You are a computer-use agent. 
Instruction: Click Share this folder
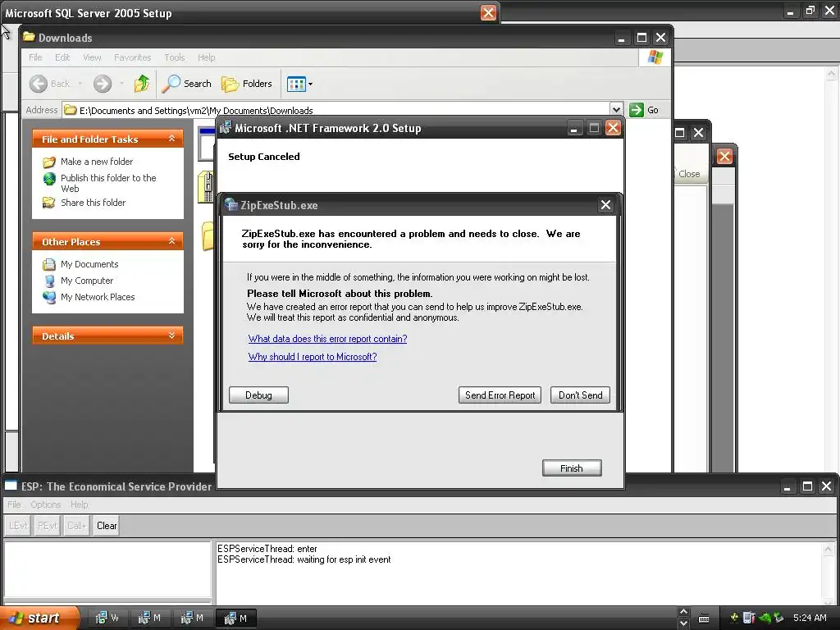click(x=94, y=203)
